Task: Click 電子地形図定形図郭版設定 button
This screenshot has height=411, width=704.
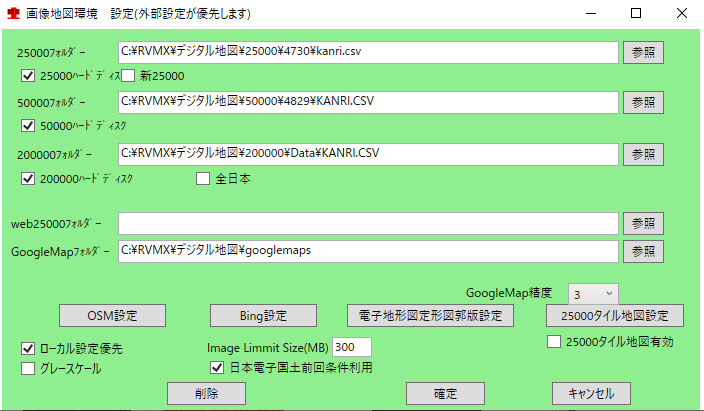Action: click(x=430, y=316)
